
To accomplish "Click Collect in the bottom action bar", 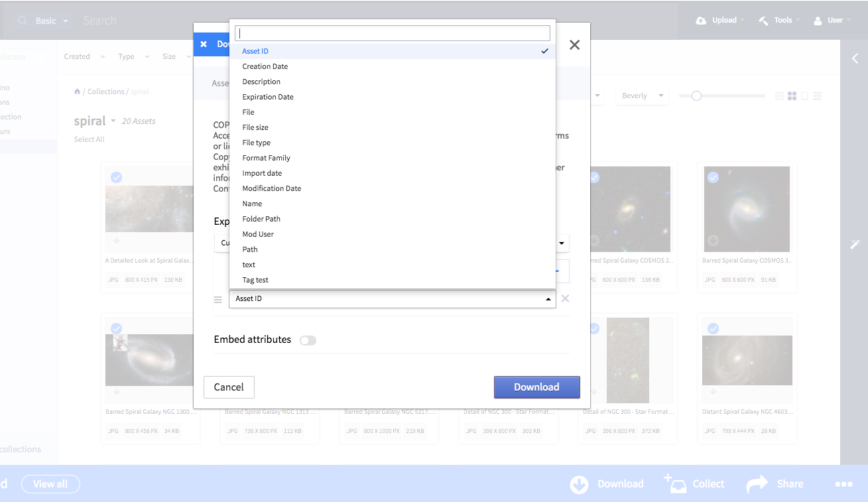I will point(694,484).
